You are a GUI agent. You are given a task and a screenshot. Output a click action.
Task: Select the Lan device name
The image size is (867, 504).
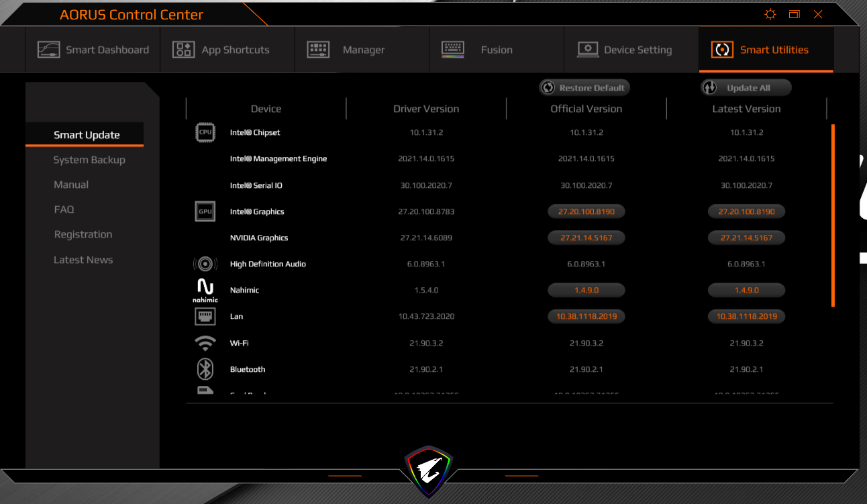click(x=236, y=316)
